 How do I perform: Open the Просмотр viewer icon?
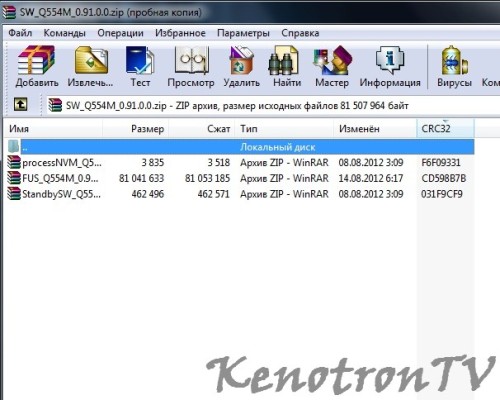coord(191,66)
